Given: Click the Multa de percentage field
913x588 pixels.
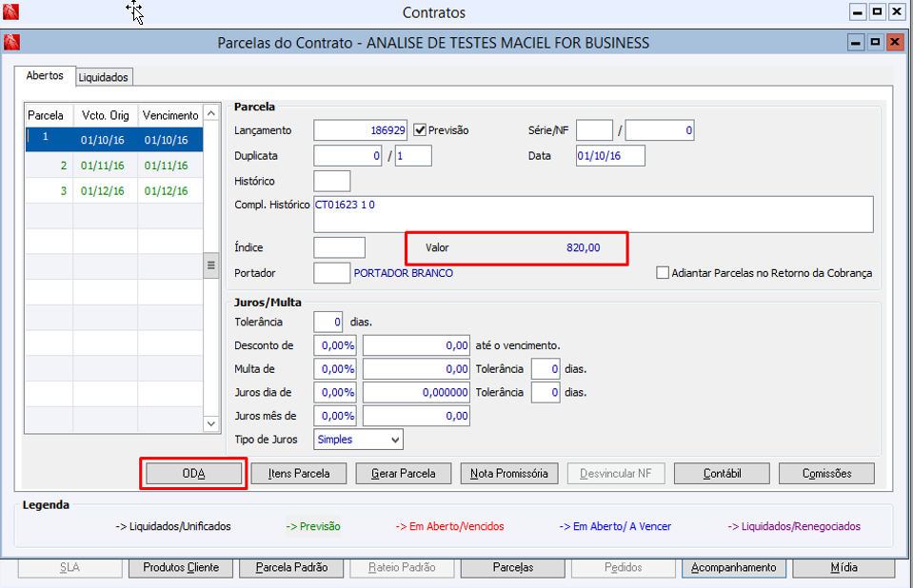Looking at the screenshot, I should 335,369.
